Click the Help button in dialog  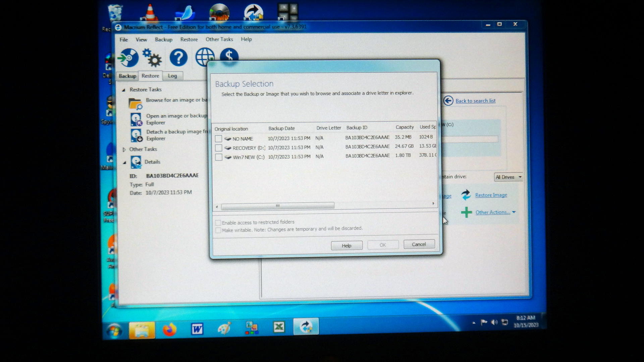tap(346, 246)
